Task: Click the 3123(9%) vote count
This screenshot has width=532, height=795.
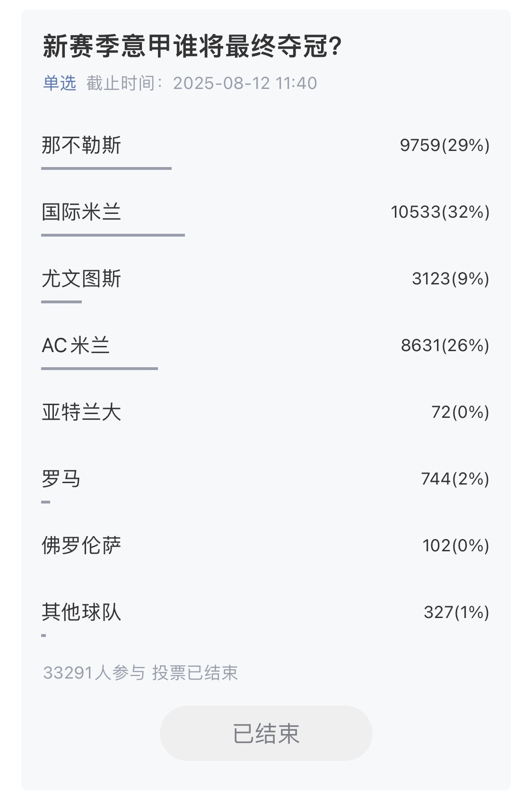Action: tap(450, 278)
